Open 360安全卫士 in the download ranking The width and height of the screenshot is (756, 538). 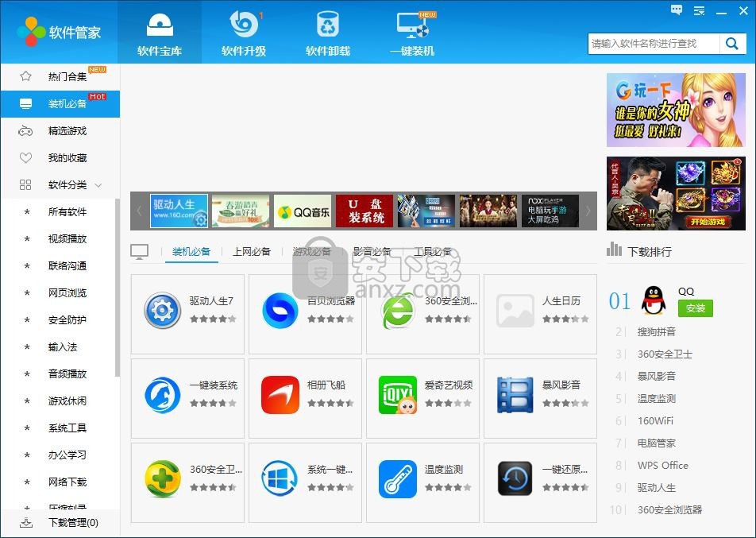pos(665,354)
